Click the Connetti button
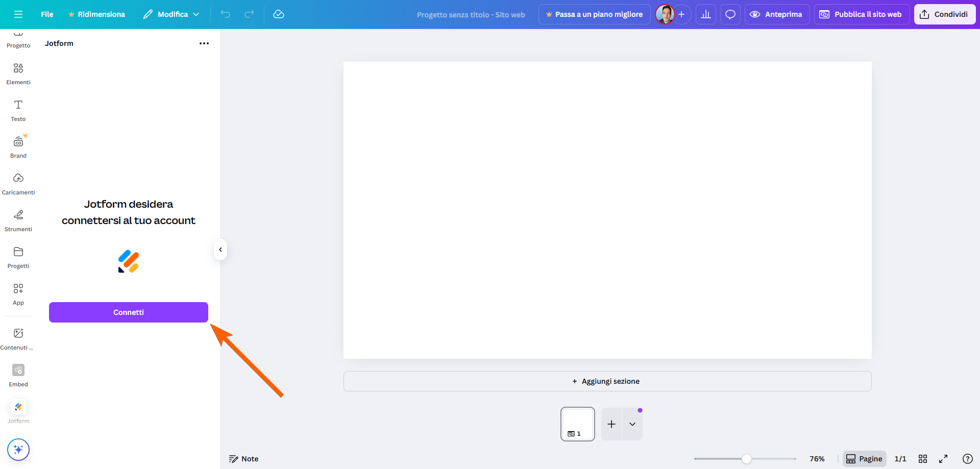 [x=129, y=312]
